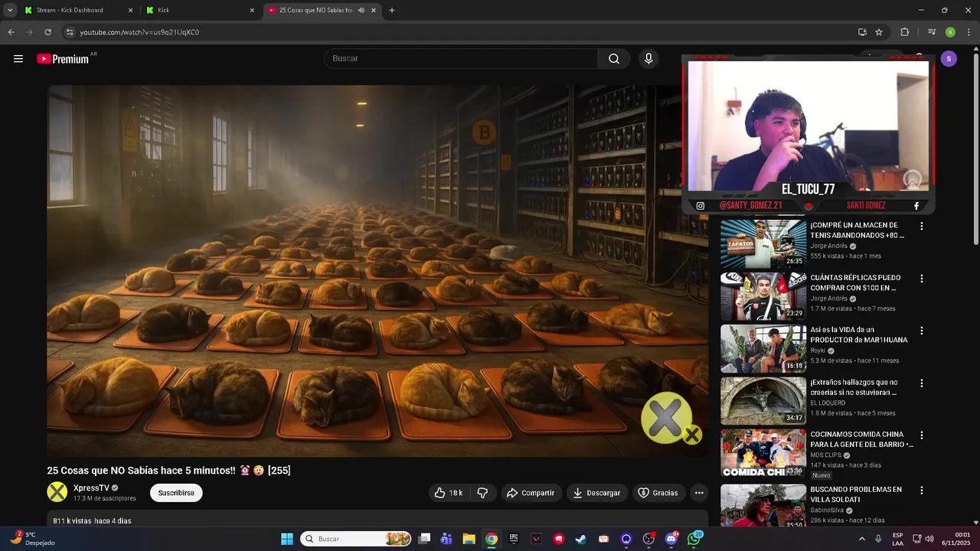Open options for CUÁNTAS RÉPLICAS video

click(x=922, y=279)
